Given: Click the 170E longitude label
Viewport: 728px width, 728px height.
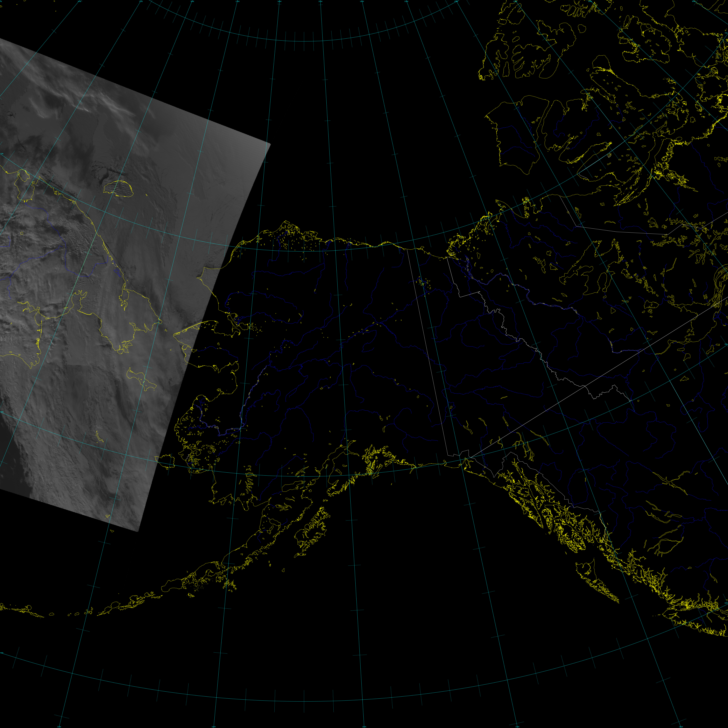Looking at the screenshot, I should (x=141, y=1).
